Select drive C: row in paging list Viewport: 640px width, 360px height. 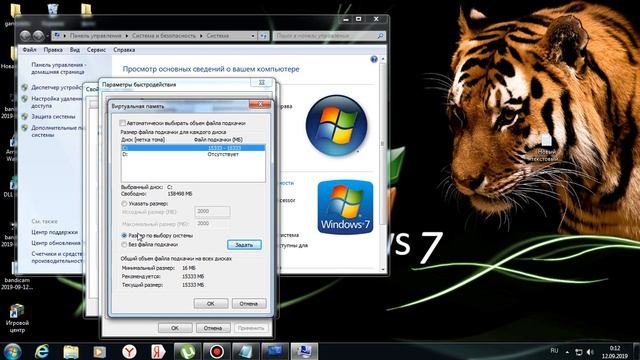tap(193, 148)
